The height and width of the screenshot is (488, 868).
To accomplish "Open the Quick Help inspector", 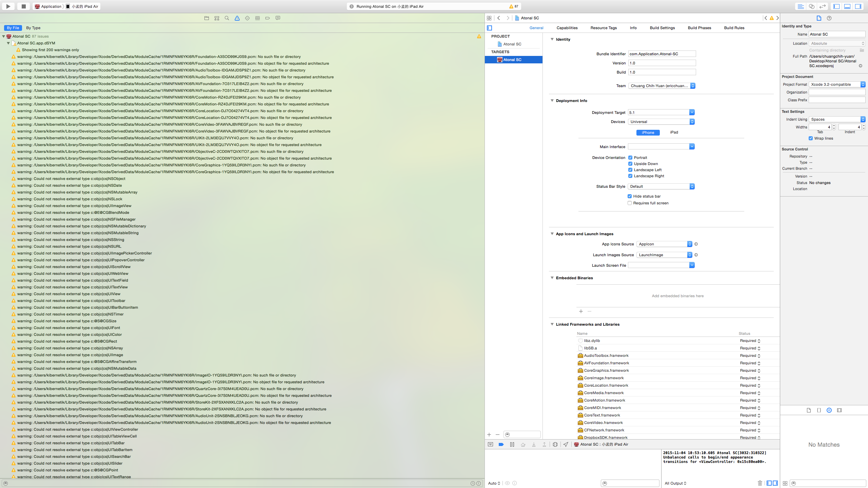I will (x=829, y=18).
